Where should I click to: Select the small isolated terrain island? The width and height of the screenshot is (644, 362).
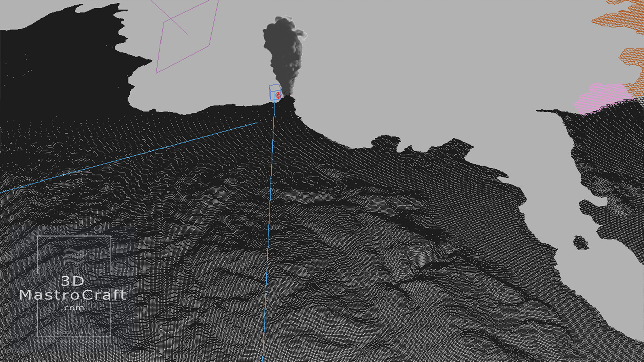[x=581, y=243]
